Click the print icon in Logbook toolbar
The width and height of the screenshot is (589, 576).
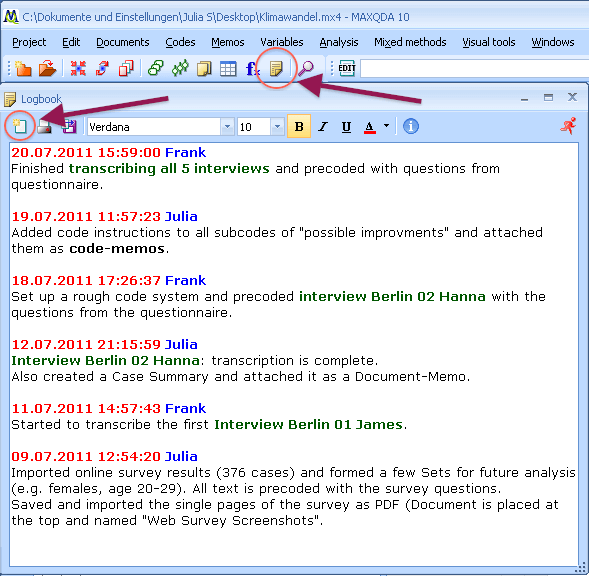(45, 127)
